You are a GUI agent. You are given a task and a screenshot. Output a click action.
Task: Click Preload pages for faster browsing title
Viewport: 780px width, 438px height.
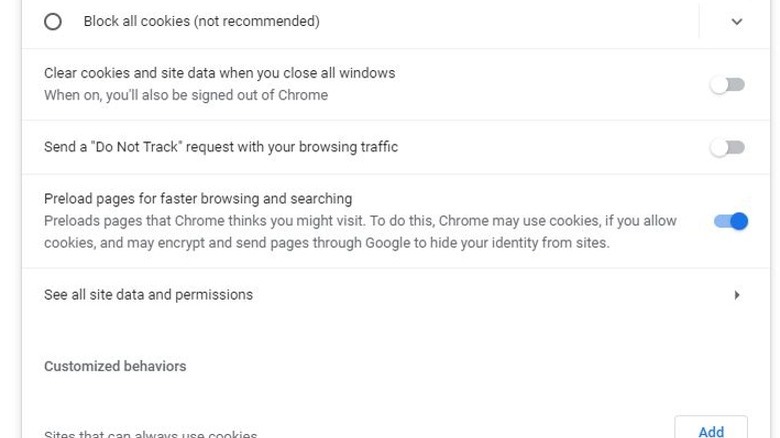[198, 198]
